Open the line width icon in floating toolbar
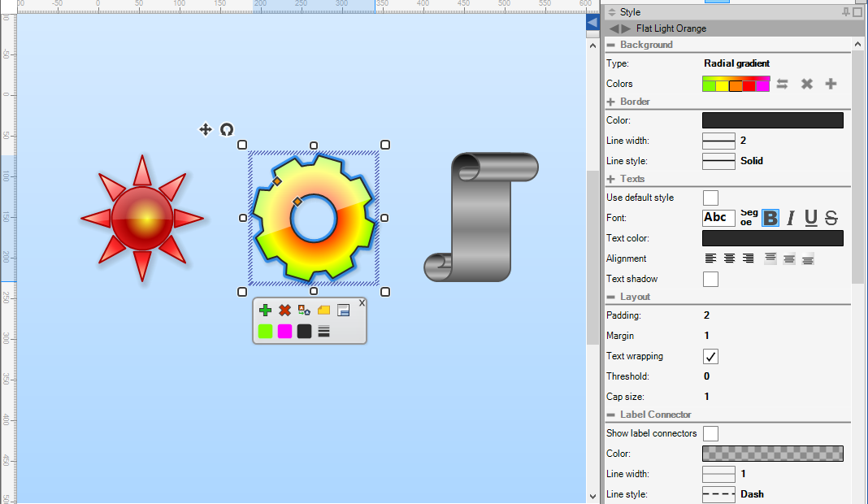 click(x=323, y=331)
